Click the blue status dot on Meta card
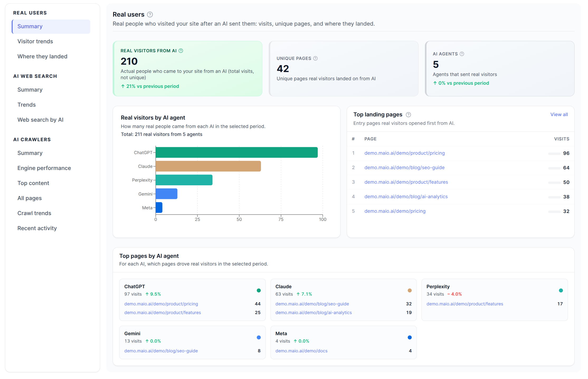588x379 pixels. [x=410, y=337]
